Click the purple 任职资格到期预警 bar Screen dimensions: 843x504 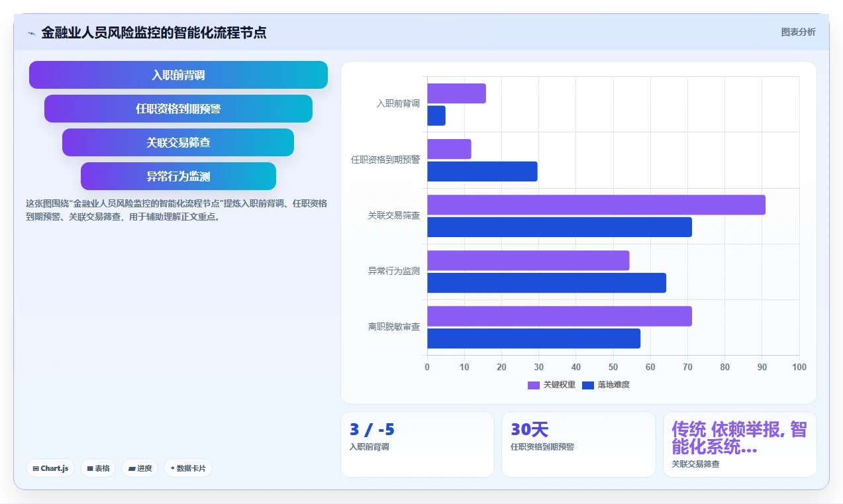tap(449, 149)
